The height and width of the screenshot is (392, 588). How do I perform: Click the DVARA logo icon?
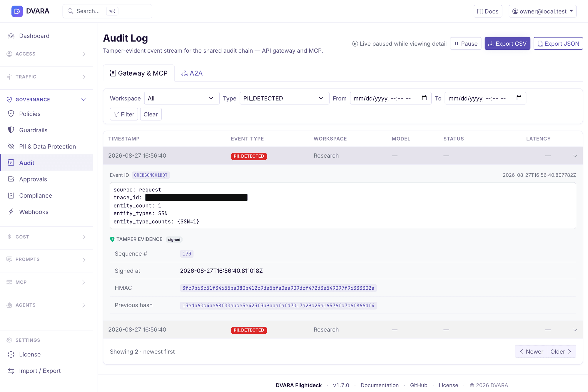tap(17, 11)
